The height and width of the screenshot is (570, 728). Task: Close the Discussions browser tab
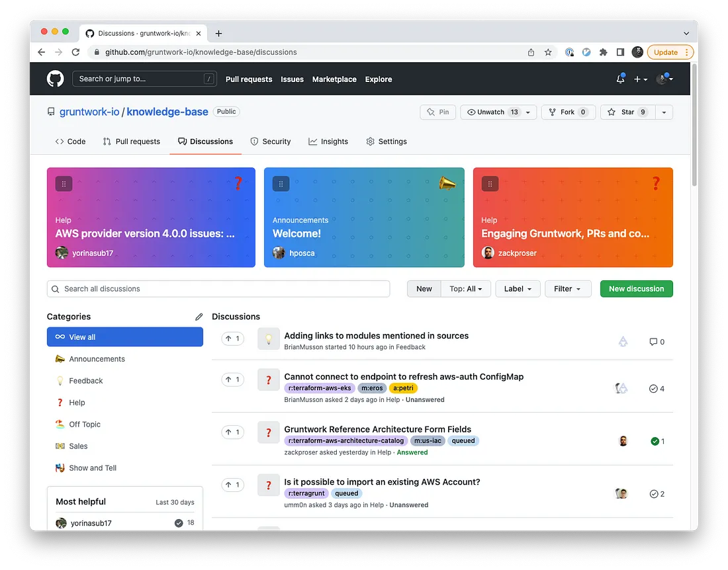199,33
